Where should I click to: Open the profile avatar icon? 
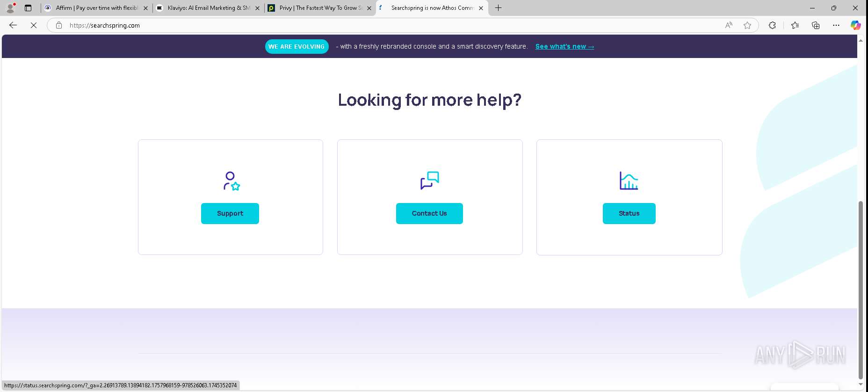pos(10,7)
